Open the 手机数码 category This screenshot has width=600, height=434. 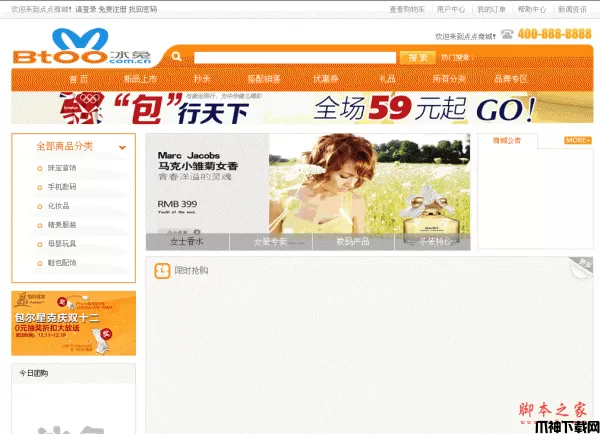62,187
